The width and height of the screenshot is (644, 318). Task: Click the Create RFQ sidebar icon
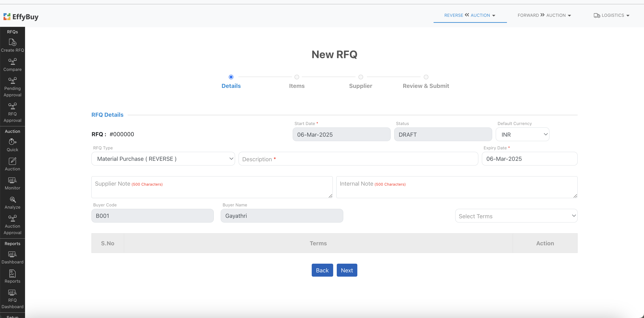pos(13,42)
